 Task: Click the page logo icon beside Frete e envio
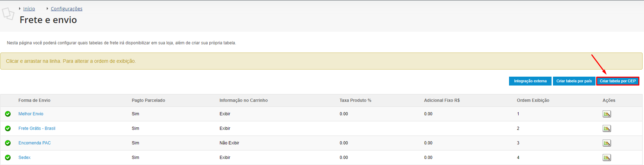(x=8, y=14)
